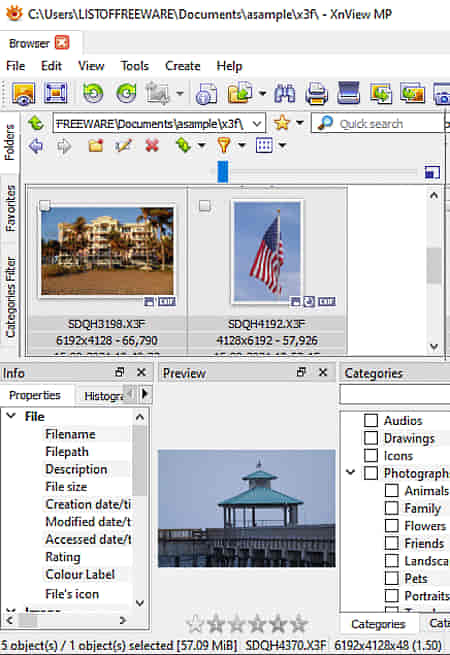Viewport: 450px width, 655px height.
Task: Click the Convert image toolbar icon
Action: pyautogui.click(x=381, y=93)
